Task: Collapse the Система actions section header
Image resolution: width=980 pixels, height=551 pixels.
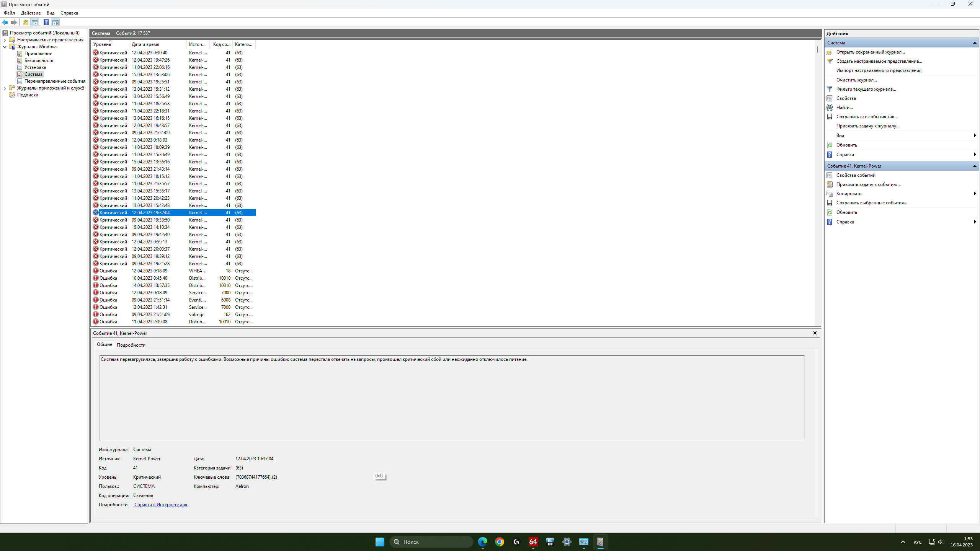Action: coord(975,43)
